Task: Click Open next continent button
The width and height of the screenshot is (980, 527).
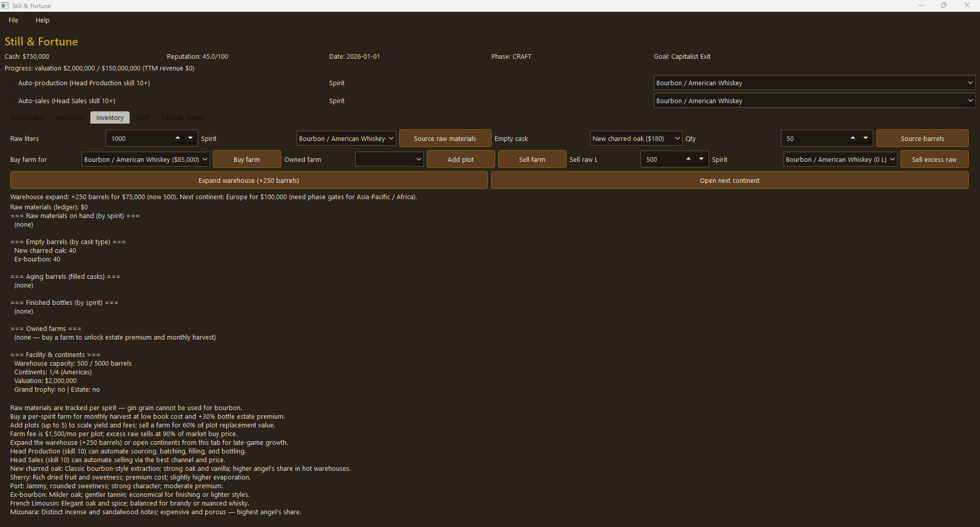Action: click(x=729, y=180)
